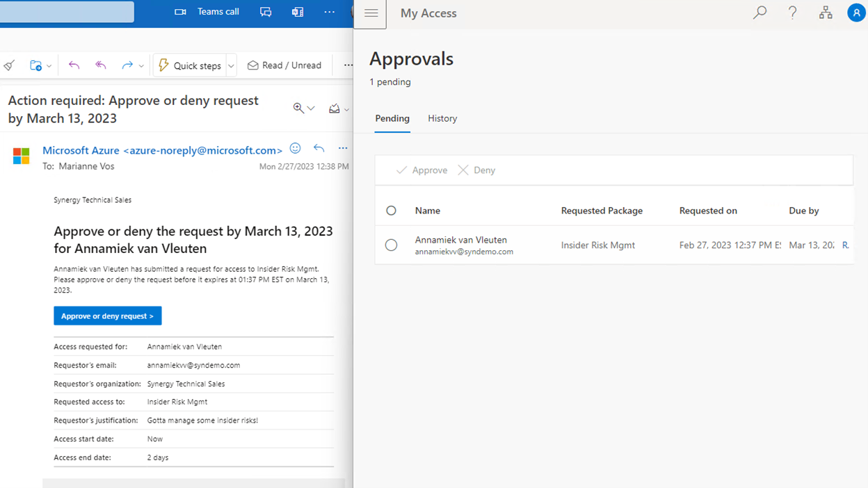Click the 1 pending text under Approvals

click(x=390, y=82)
